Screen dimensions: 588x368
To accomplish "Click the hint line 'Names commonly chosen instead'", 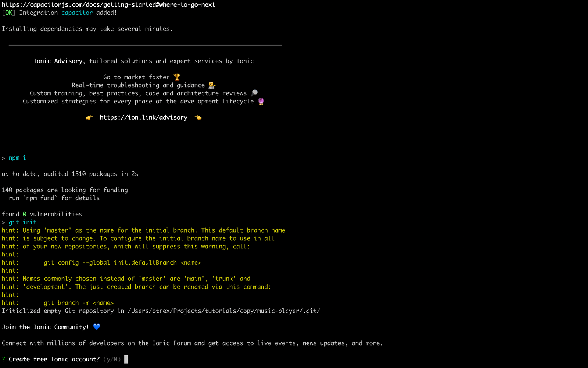I will point(126,279).
